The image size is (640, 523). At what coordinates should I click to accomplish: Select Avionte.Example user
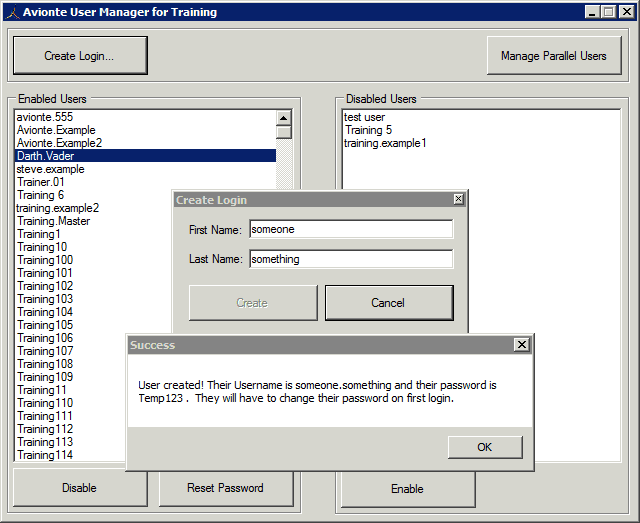click(x=145, y=130)
